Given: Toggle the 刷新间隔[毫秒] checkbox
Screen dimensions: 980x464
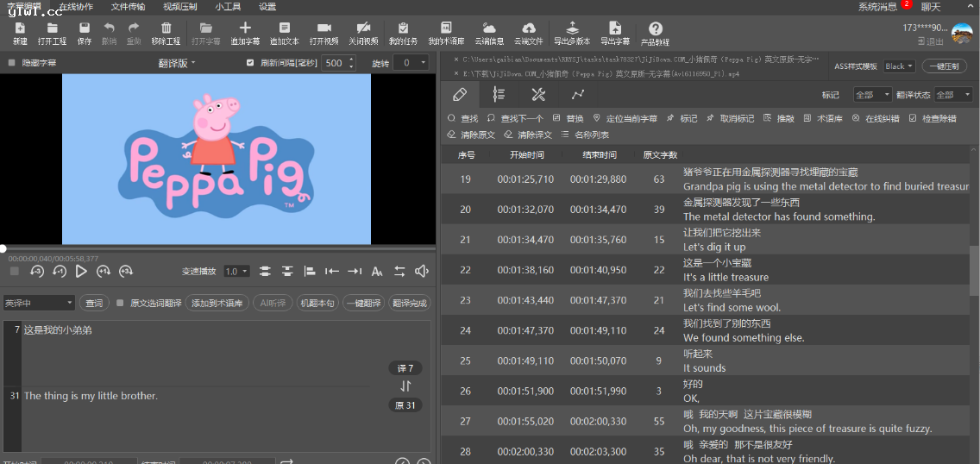Looking at the screenshot, I should tap(251, 63).
